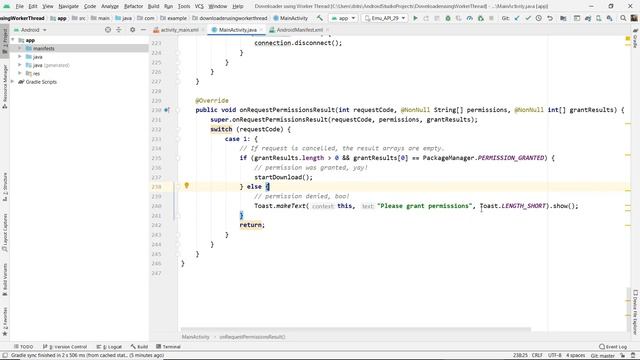Click onRequestPermissionsResult breadcrumb below editor
The width and height of the screenshot is (640, 360).
tap(252, 337)
